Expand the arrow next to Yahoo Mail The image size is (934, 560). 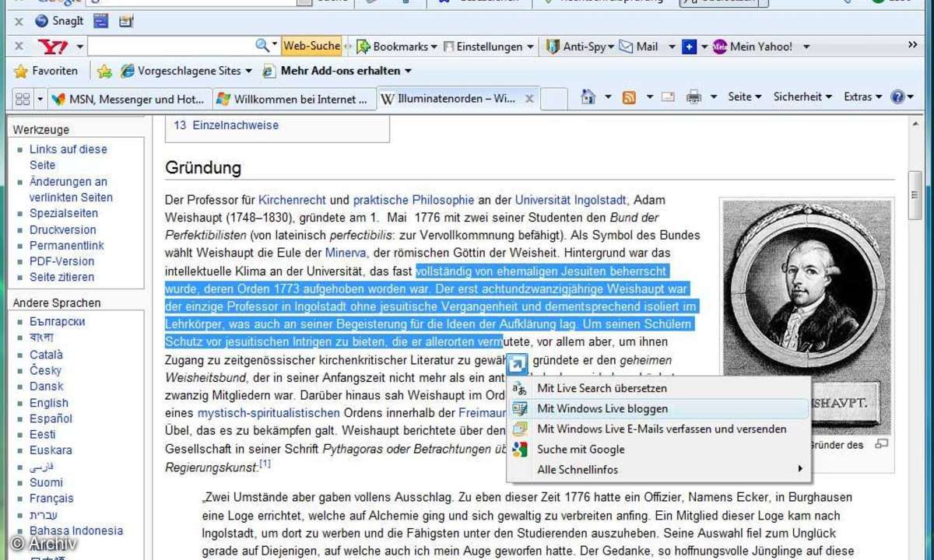point(672,47)
